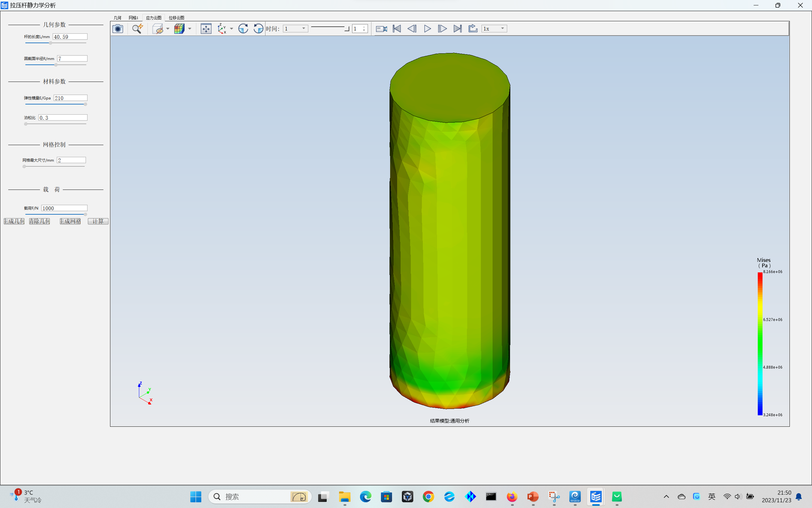Click the colored cube contour icon
This screenshot has width=812, height=508.
[179, 29]
